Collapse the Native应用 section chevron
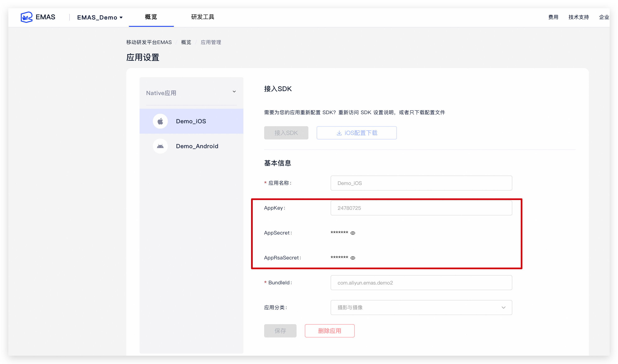Viewport: 618px width, 364px height. click(234, 92)
